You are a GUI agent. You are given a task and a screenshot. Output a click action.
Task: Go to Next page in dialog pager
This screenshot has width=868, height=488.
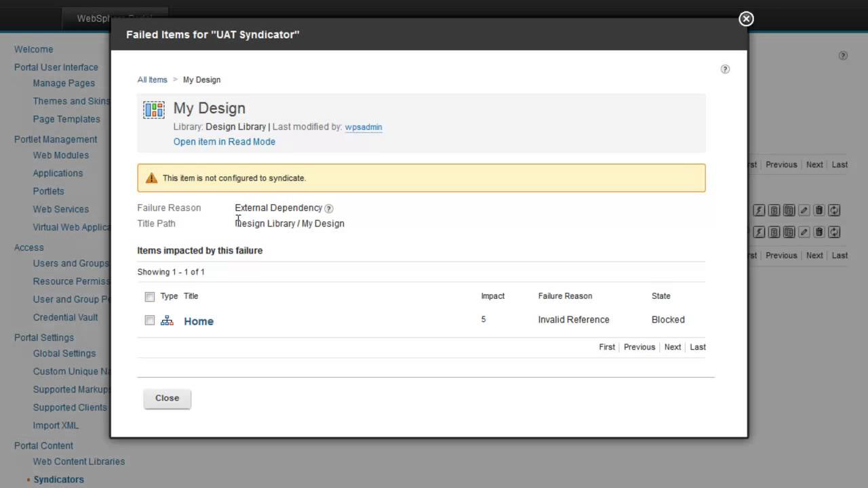tap(672, 347)
